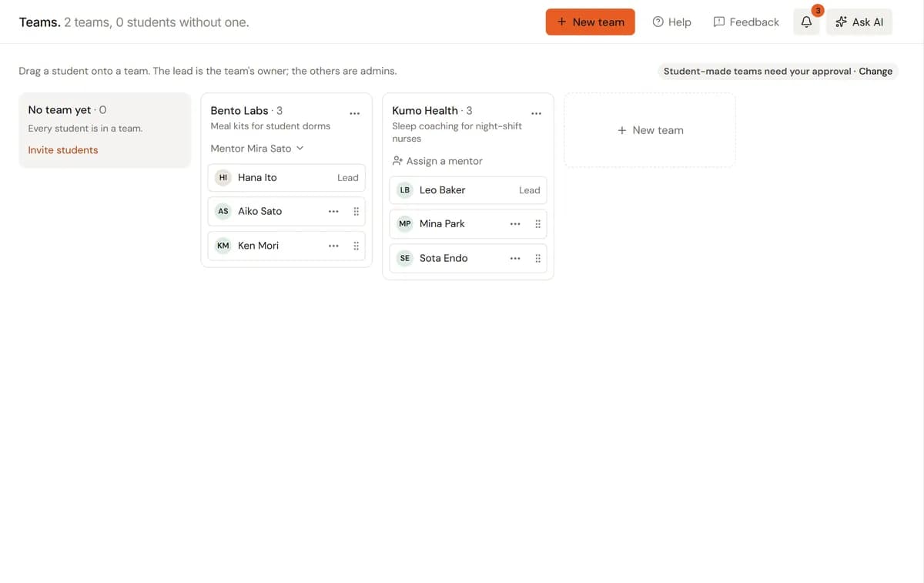Click the KM avatar for Ken Mori
Image resolution: width=924 pixels, height=583 pixels.
(223, 246)
